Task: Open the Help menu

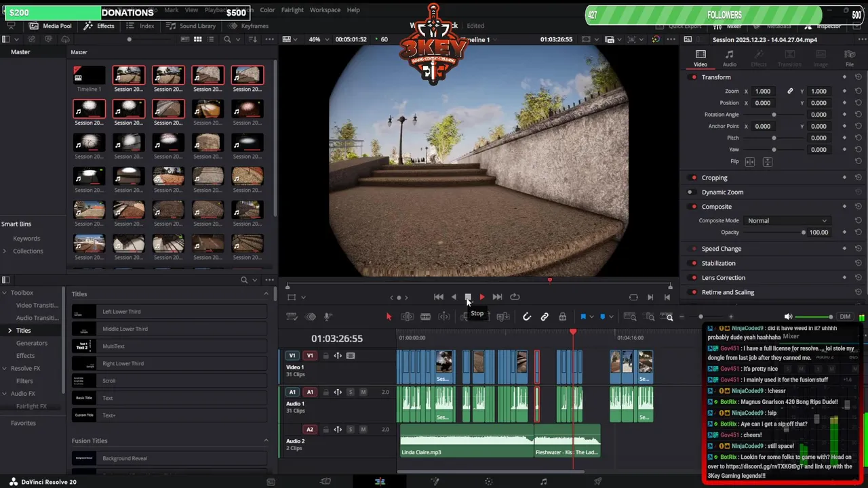Action: (353, 10)
